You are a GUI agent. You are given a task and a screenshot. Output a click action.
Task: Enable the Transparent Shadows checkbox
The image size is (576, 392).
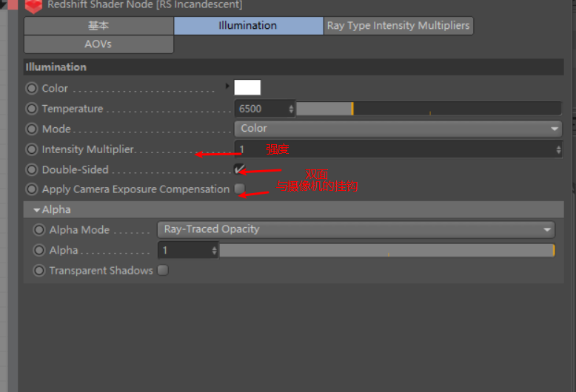(x=163, y=270)
